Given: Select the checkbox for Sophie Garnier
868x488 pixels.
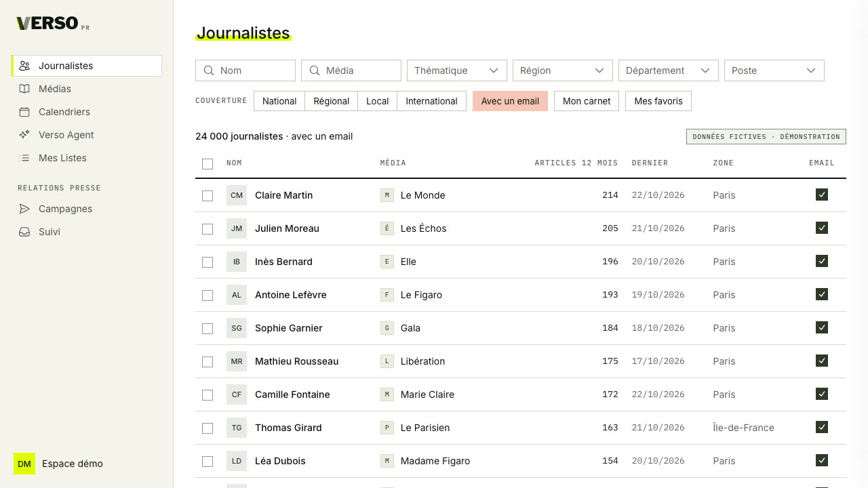Looking at the screenshot, I should coord(208,329).
